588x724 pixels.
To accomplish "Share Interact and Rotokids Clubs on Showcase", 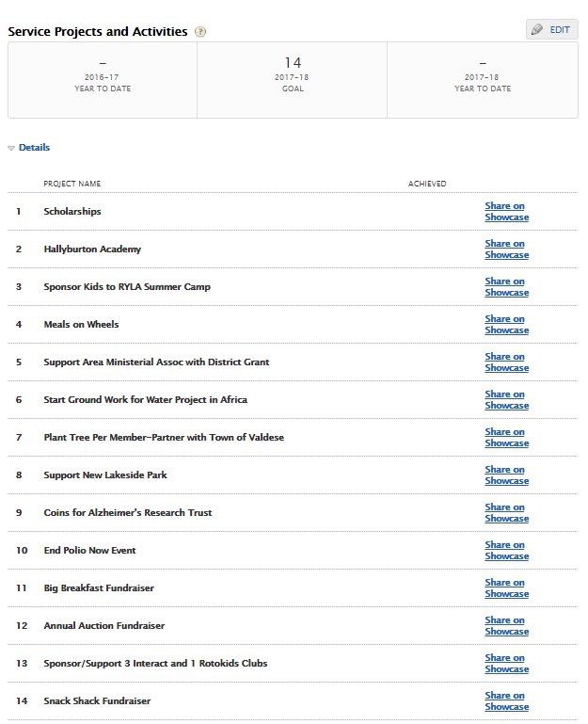I will point(506,663).
